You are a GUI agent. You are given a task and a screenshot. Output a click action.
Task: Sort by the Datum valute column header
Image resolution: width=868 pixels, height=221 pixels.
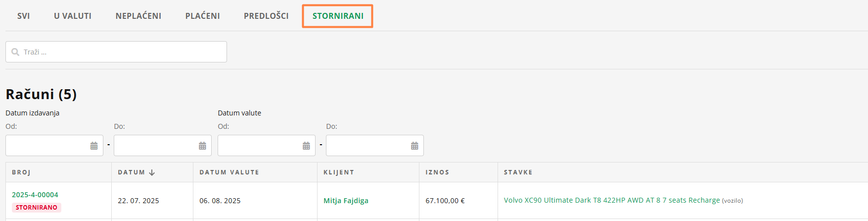point(229,172)
